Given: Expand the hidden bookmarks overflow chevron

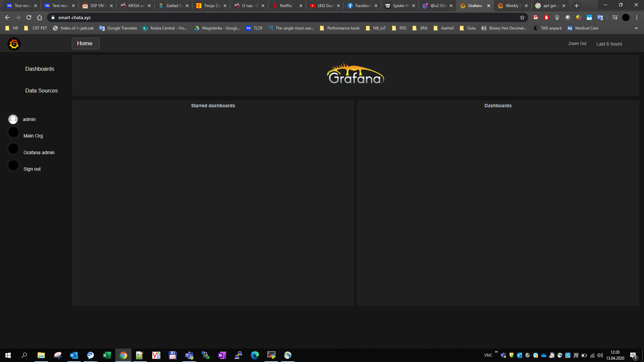Looking at the screenshot, I should pos(636,28).
